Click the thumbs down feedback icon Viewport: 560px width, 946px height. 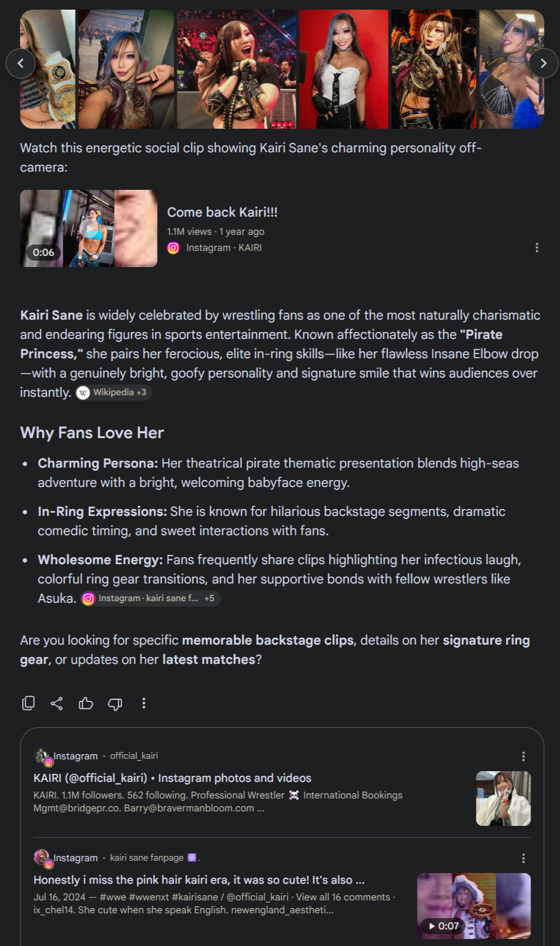click(115, 703)
